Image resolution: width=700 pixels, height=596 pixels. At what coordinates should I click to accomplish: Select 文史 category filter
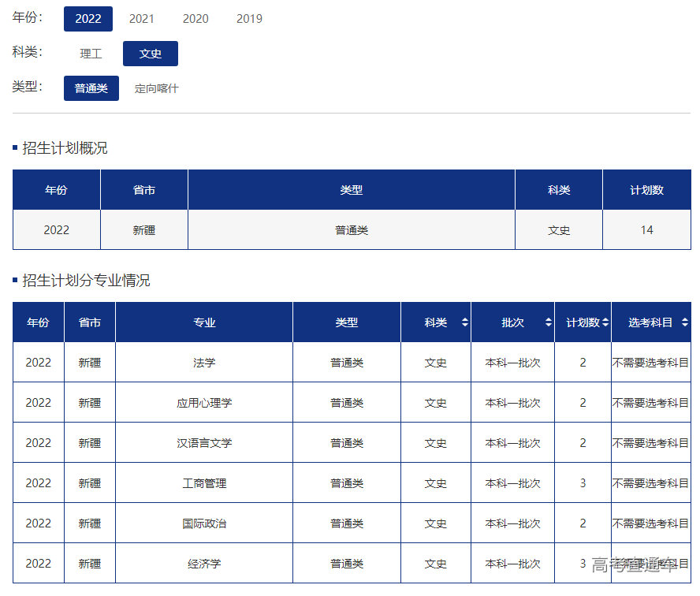click(151, 54)
